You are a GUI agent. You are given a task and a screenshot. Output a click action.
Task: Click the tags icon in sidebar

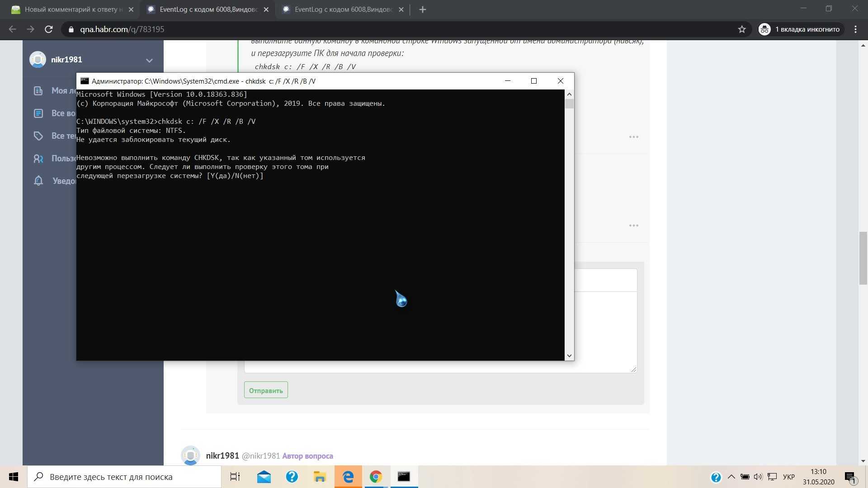click(38, 136)
